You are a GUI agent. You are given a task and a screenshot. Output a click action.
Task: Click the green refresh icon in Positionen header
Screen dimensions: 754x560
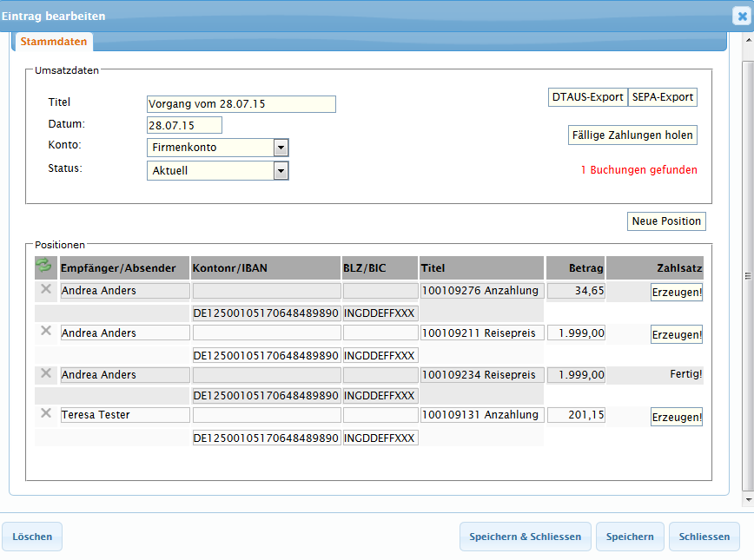(x=43, y=266)
